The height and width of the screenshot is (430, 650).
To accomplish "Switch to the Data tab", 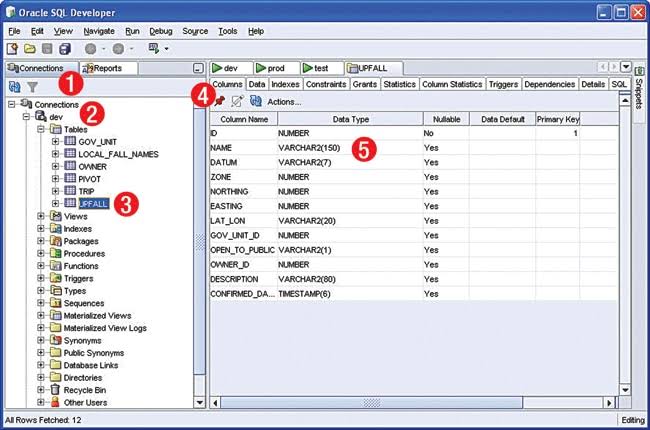I will [257, 84].
